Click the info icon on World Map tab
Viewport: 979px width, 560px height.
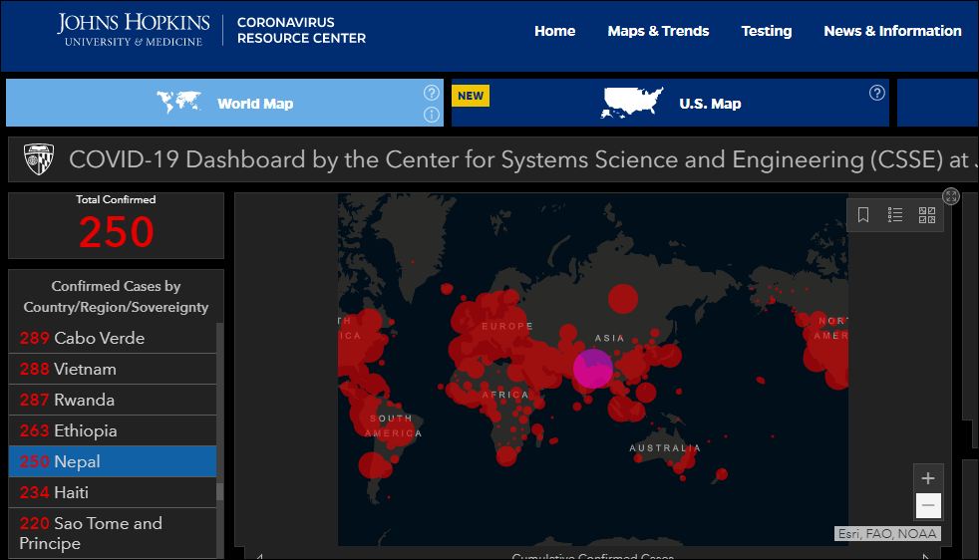[432, 115]
